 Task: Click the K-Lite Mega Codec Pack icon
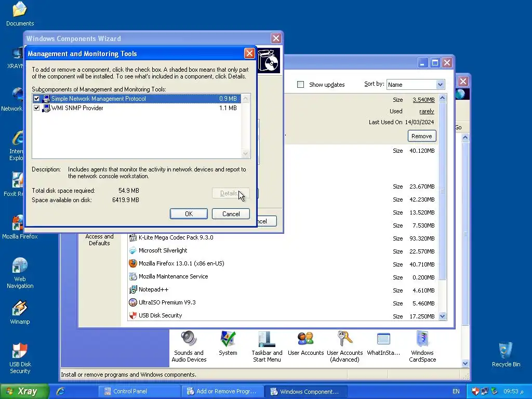132,237
